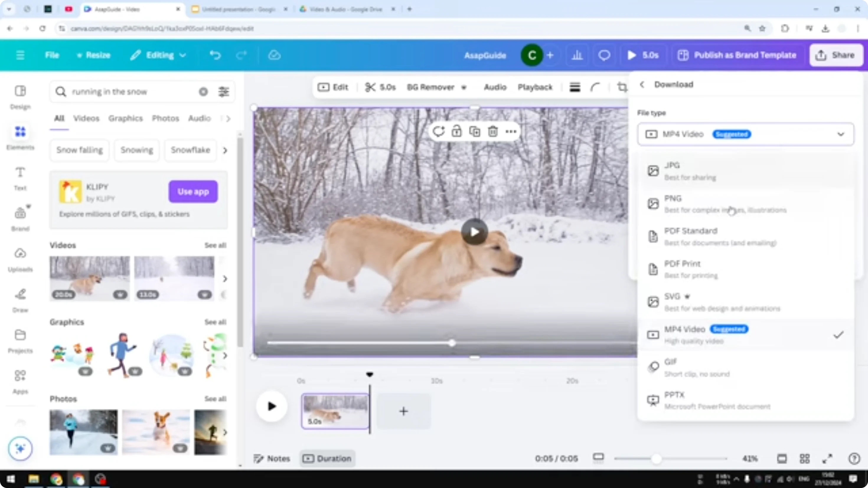Delete the selected video using the trash icon
868x488 pixels.
tap(493, 131)
